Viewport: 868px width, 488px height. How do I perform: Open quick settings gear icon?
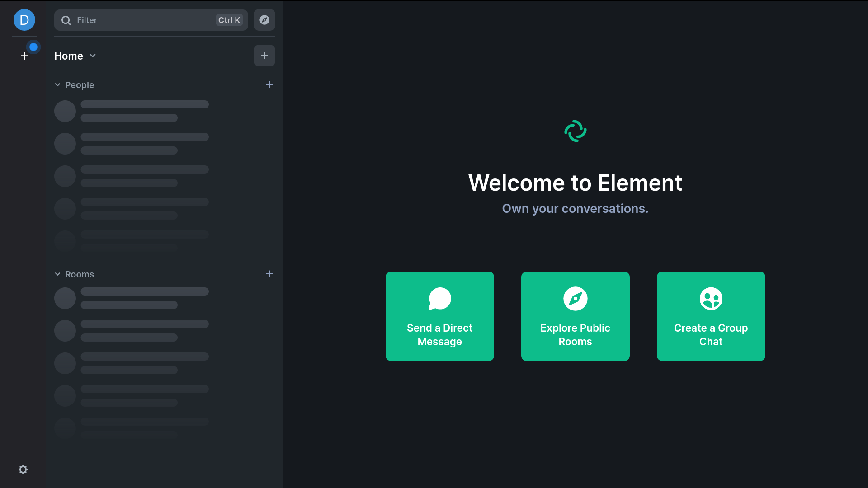click(x=23, y=469)
